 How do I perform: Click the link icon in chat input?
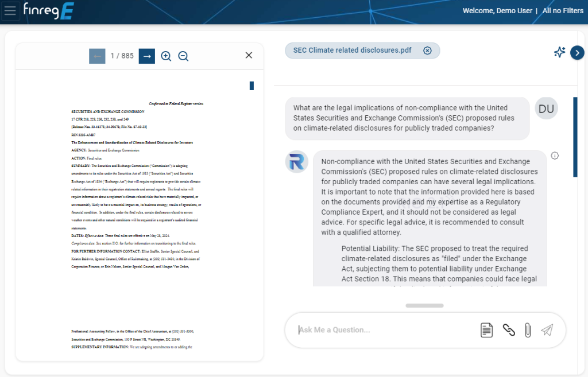(509, 330)
